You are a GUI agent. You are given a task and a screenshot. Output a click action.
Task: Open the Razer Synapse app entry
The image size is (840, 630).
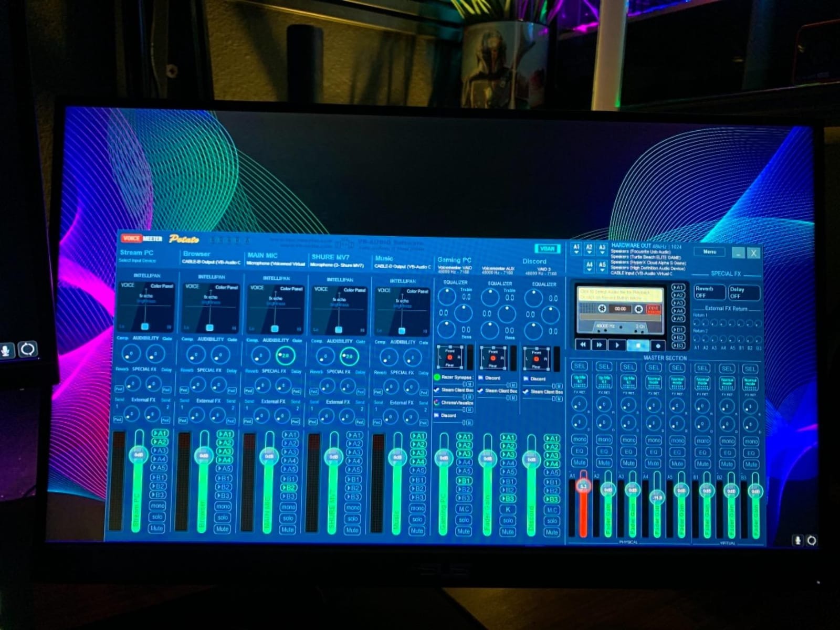455,377
